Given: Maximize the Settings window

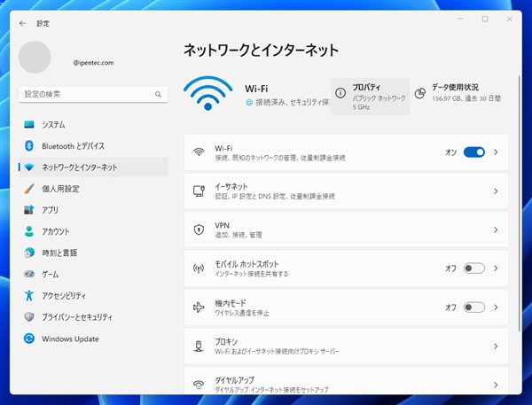Looking at the screenshot, I should coord(485,19).
